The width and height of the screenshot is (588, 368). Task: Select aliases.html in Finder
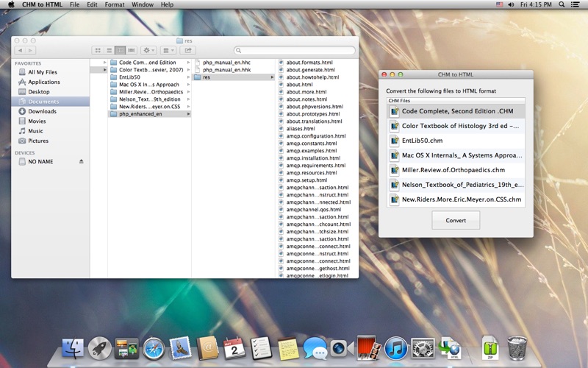pyautogui.click(x=301, y=128)
